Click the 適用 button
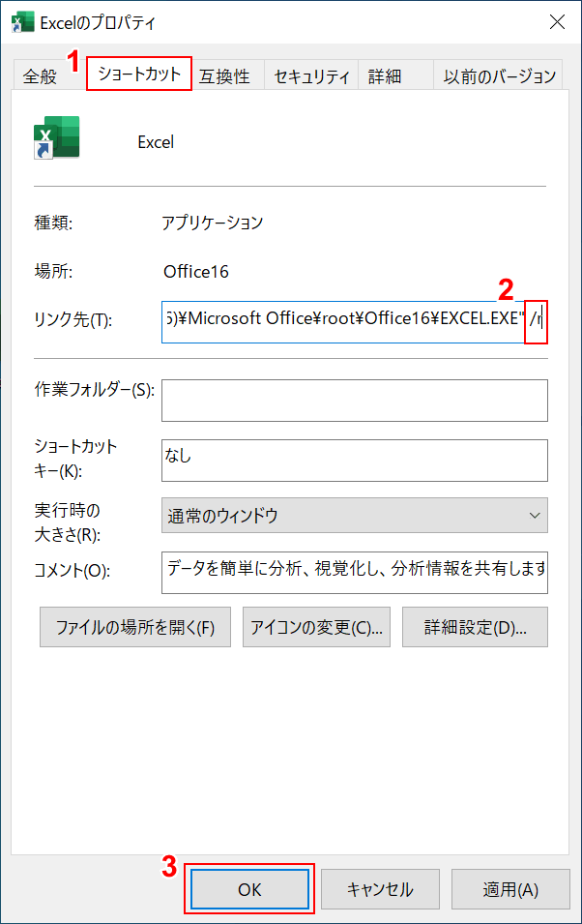Image resolution: width=582 pixels, height=924 pixels. click(510, 889)
